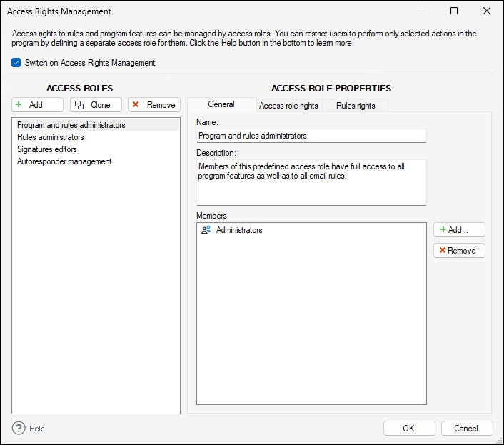Image resolution: width=504 pixels, height=445 pixels.
Task: Open the Rules rights tab
Action: tap(355, 106)
